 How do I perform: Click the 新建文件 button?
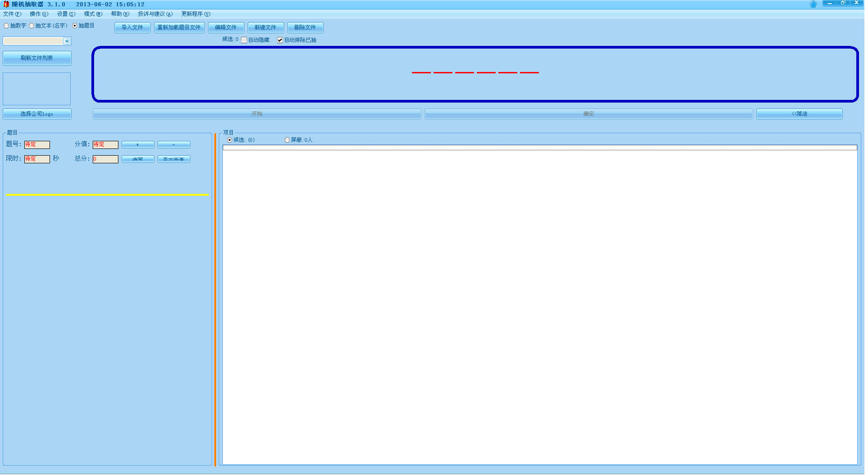(266, 27)
